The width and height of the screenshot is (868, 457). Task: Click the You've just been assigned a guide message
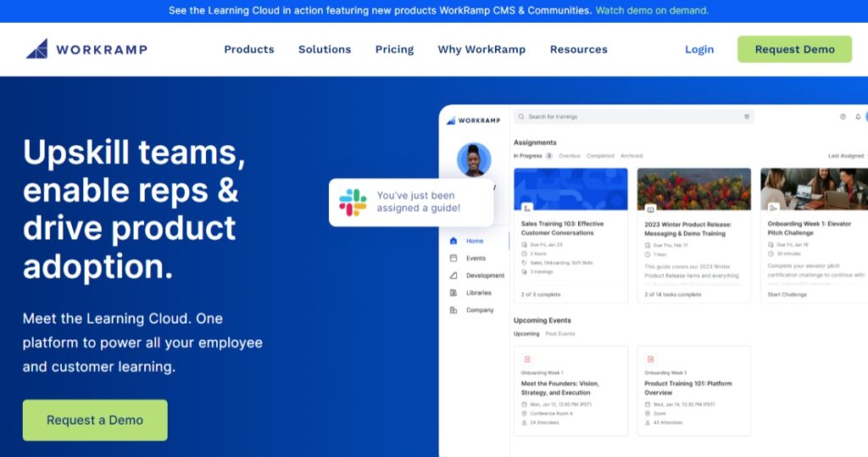tap(419, 202)
